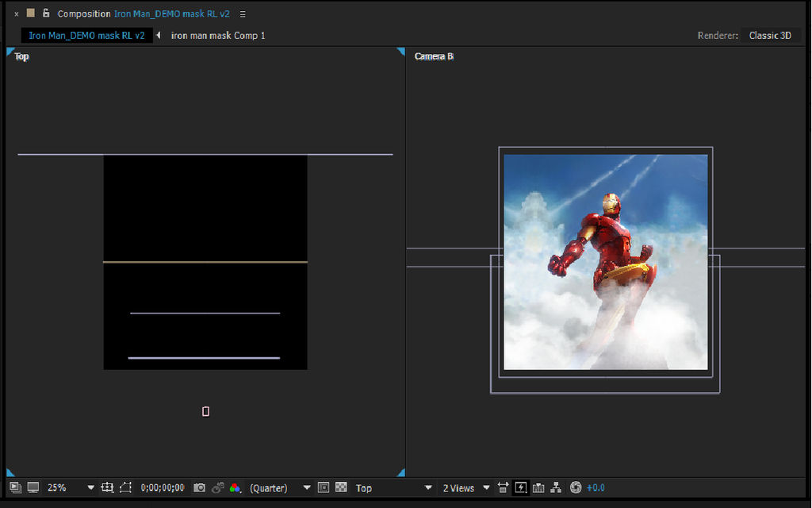This screenshot has height=508, width=812.
Task: Click the arrow between comp breadcrumbs
Action: pyautogui.click(x=159, y=35)
